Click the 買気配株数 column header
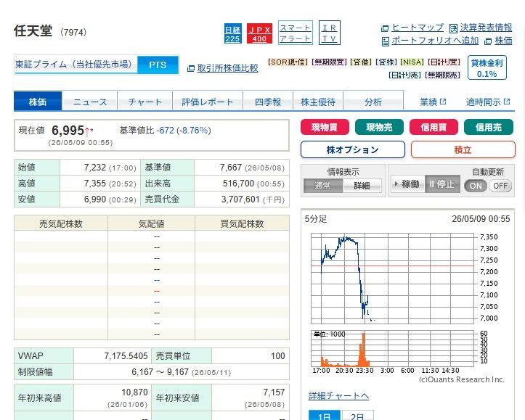 point(242,223)
